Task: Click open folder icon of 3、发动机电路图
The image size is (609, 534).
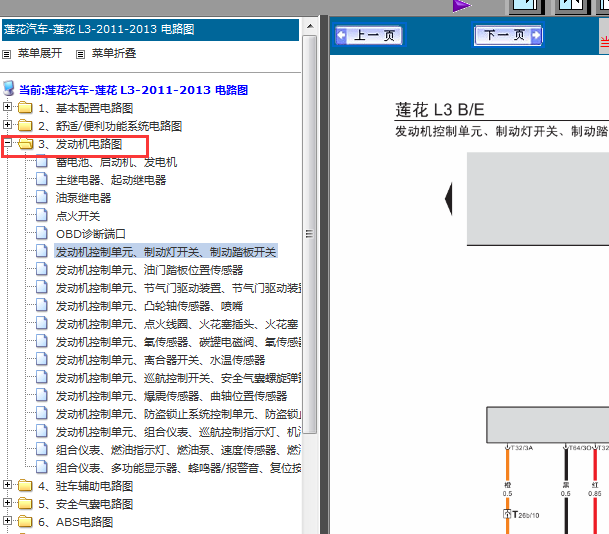Action: point(26,143)
